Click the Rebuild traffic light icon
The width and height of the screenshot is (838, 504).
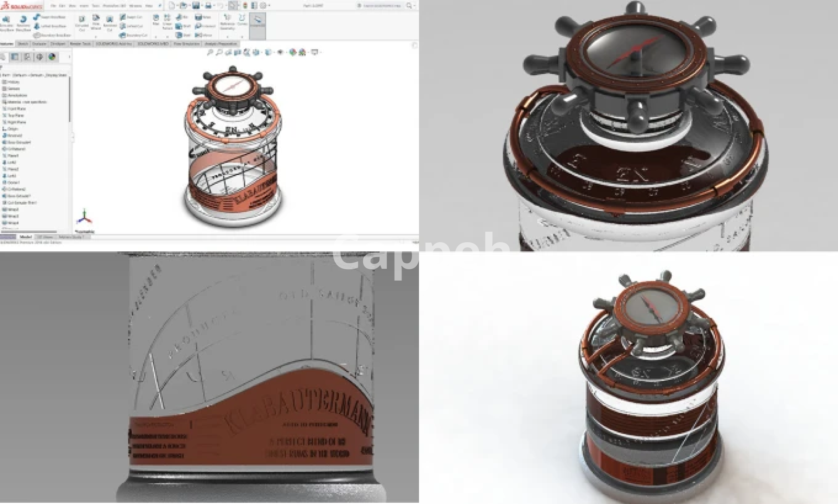coord(245,6)
